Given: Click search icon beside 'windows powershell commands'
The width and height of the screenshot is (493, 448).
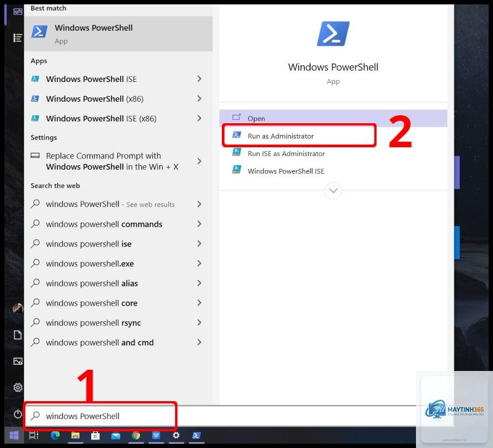Looking at the screenshot, I should (x=35, y=224).
